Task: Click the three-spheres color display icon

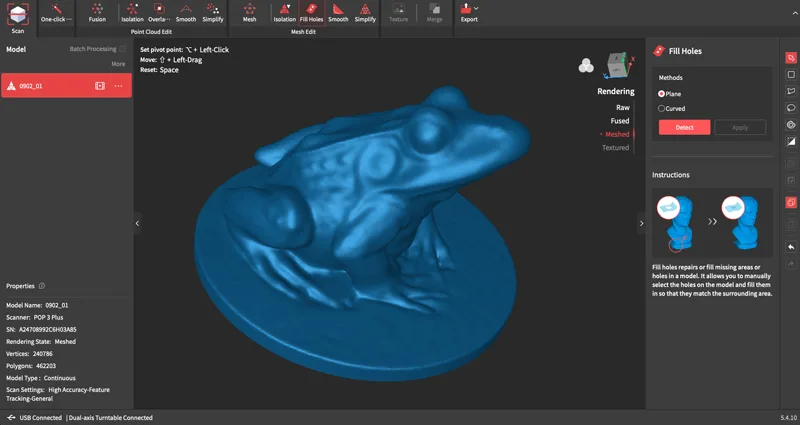Action: [x=586, y=65]
